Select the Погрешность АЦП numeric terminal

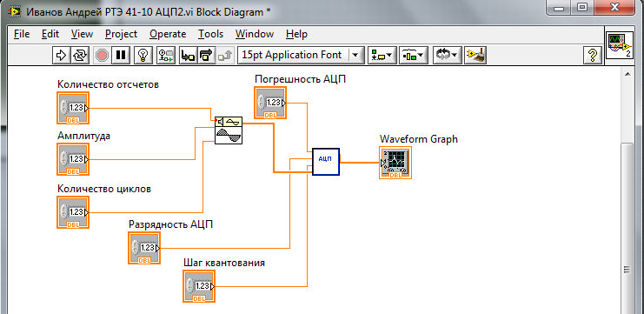pos(270,103)
